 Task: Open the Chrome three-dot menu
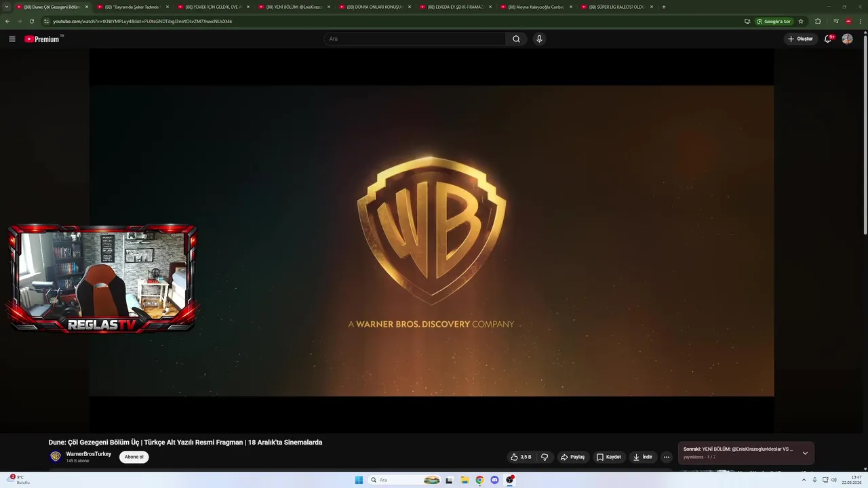[x=861, y=21]
